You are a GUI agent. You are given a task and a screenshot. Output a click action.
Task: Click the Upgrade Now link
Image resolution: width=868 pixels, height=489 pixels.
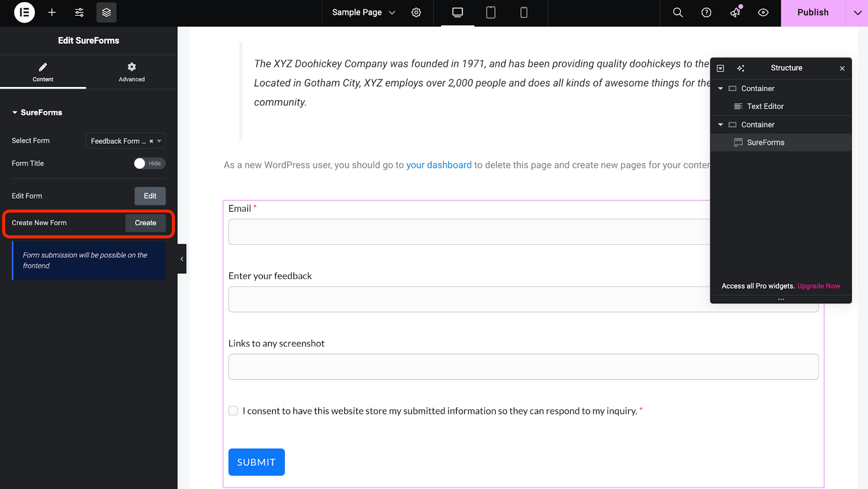819,286
